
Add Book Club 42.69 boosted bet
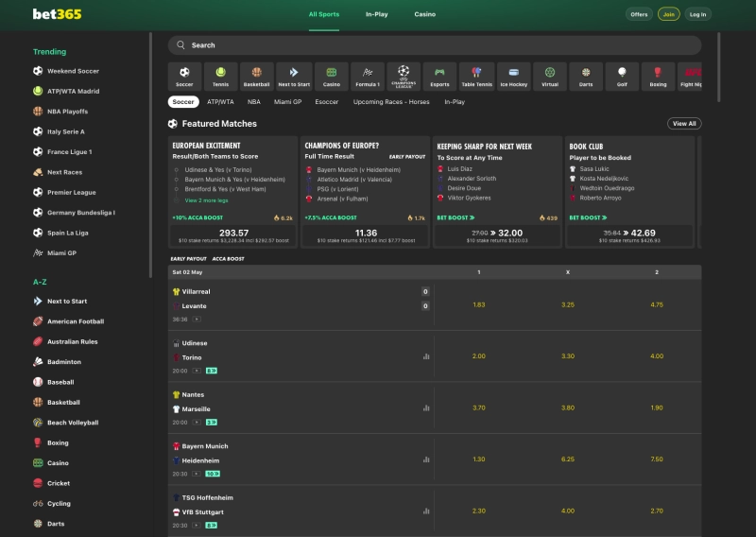pyautogui.click(x=629, y=236)
